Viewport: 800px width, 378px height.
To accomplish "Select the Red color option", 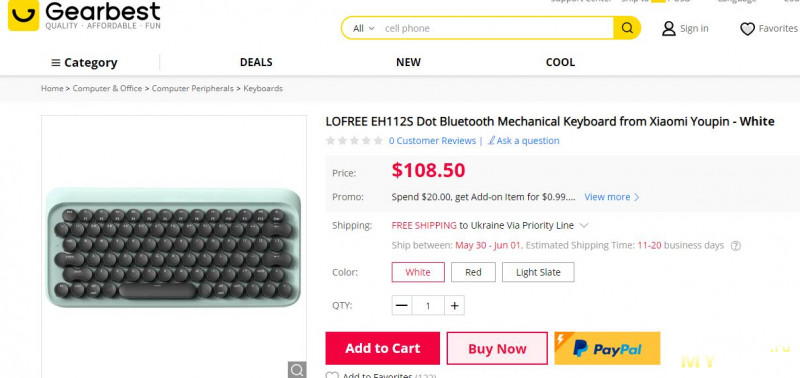I will [473, 272].
